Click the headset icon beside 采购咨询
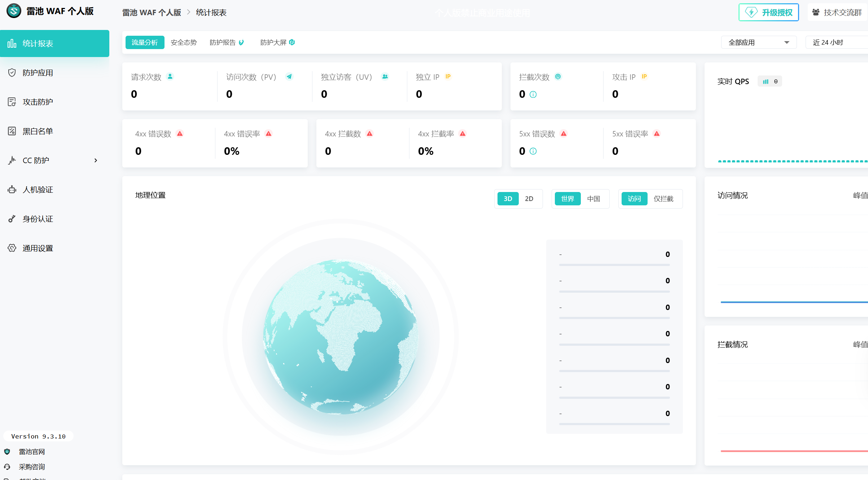The width and height of the screenshot is (868, 480). click(x=7, y=467)
